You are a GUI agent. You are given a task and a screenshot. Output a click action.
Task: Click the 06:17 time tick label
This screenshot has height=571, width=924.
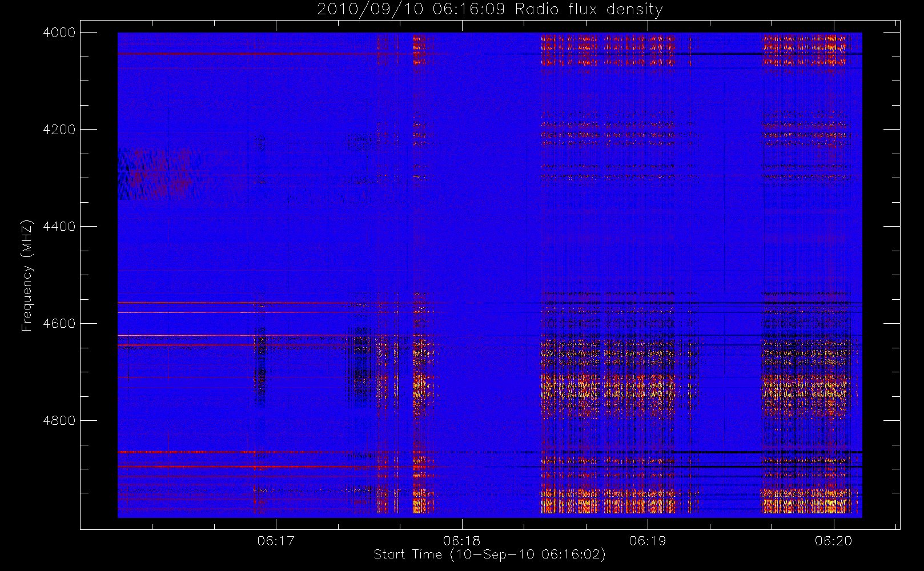point(276,541)
